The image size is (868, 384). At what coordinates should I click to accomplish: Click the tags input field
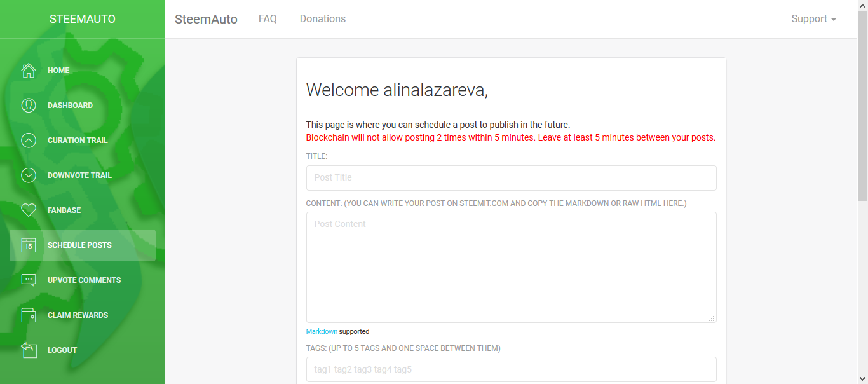click(x=511, y=369)
